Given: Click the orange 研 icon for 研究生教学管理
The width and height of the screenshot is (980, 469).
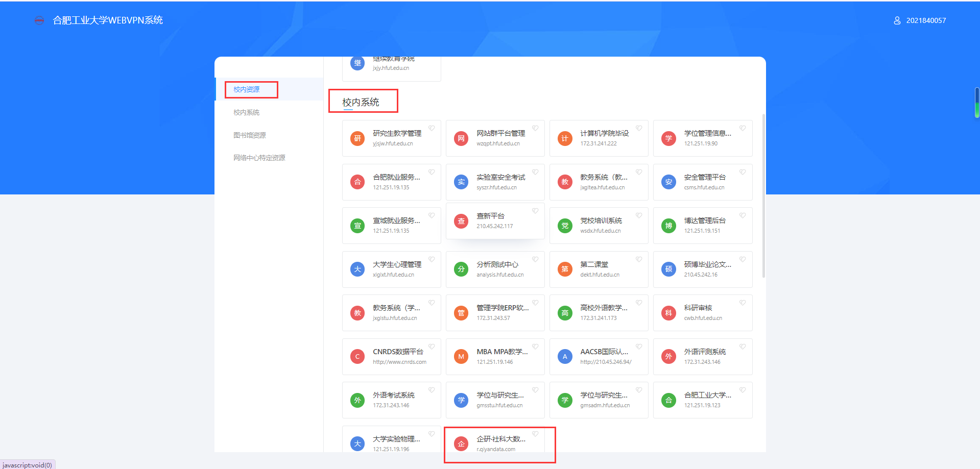Looking at the screenshot, I should [x=357, y=138].
